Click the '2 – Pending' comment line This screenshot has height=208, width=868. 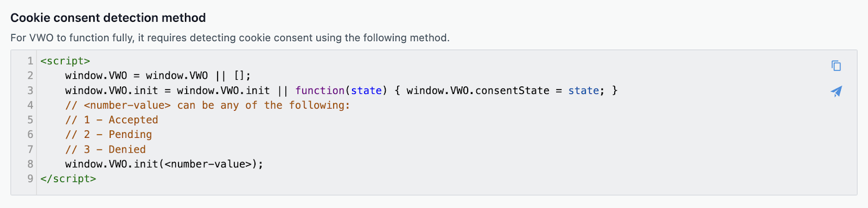click(x=108, y=134)
